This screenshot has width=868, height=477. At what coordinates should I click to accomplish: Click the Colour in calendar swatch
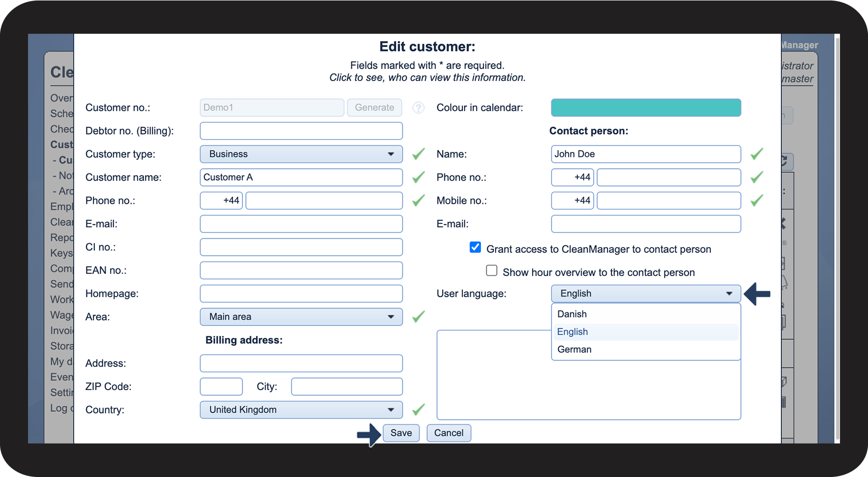(645, 108)
